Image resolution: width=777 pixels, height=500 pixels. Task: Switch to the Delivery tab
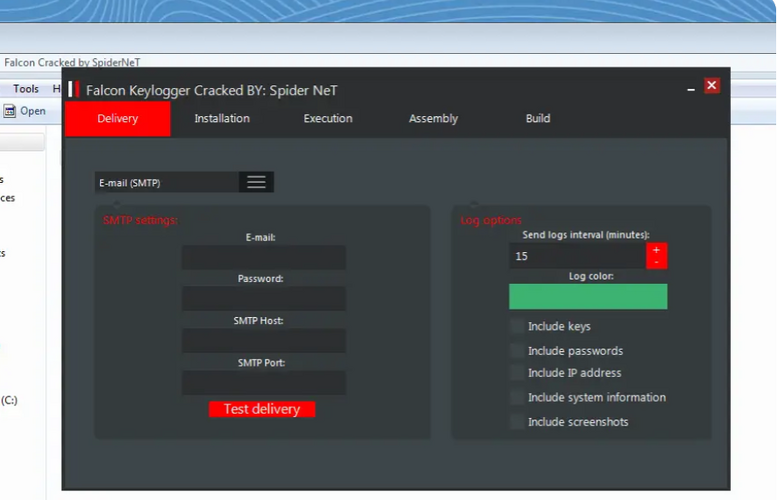(117, 118)
